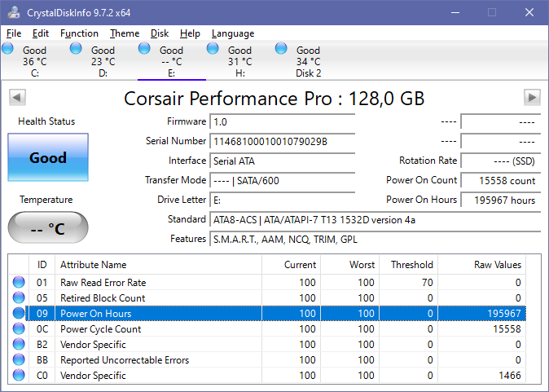Screen dimensions: 549x392
Task: Select drive D: status orb
Action: point(77,50)
